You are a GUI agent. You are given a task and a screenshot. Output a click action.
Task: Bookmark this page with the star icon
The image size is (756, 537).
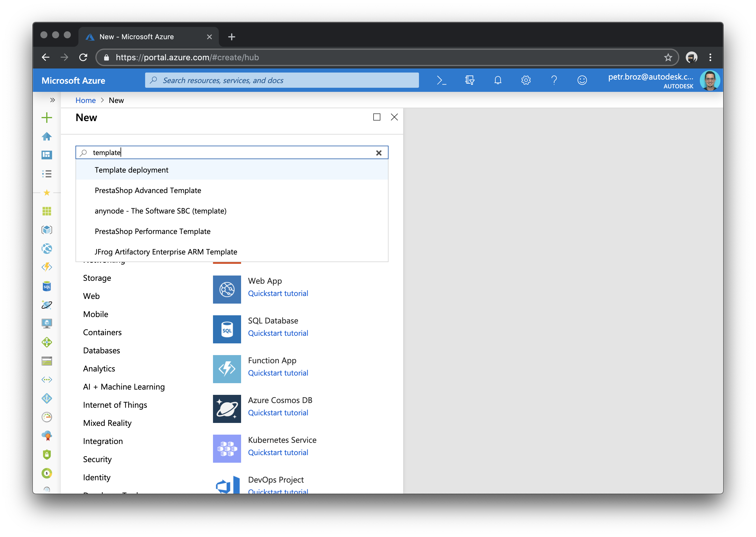point(668,58)
